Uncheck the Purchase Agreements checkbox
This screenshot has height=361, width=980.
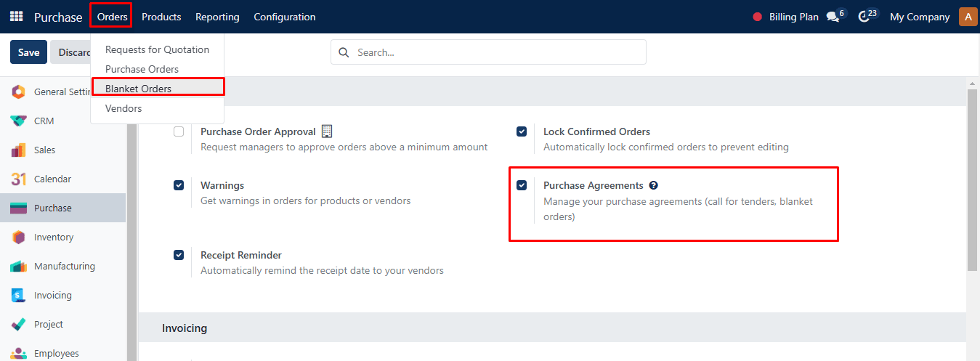coord(522,185)
